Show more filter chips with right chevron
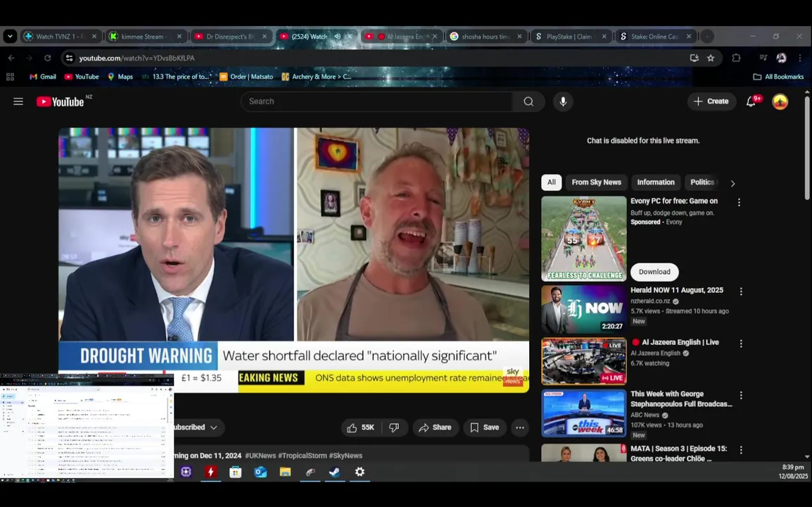Viewport: 812px width, 507px height. (x=732, y=184)
